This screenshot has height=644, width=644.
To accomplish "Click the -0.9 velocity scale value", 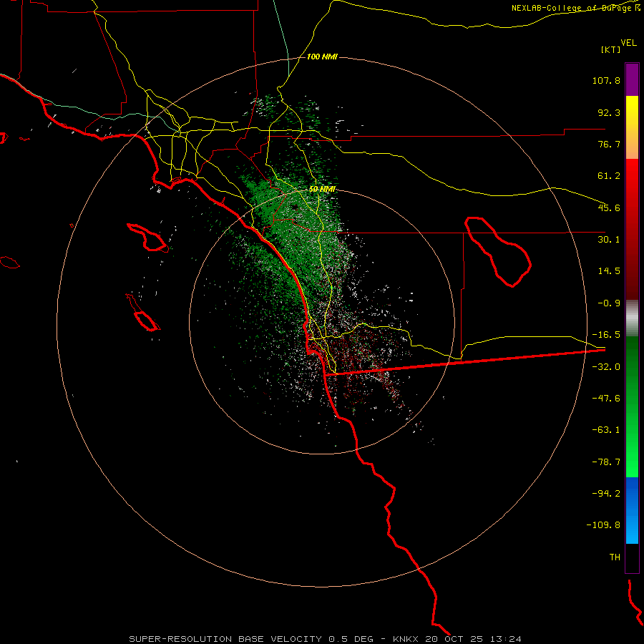I will [609, 303].
